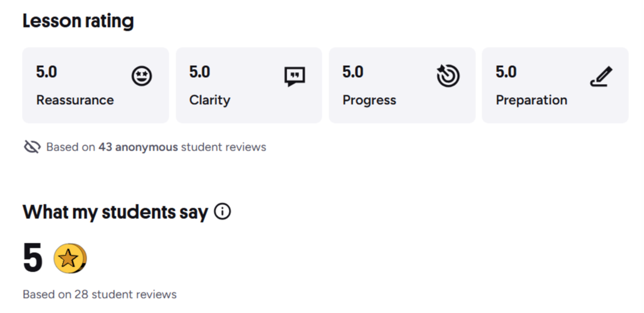Click the 5.0 score in the Progress card

tap(352, 72)
